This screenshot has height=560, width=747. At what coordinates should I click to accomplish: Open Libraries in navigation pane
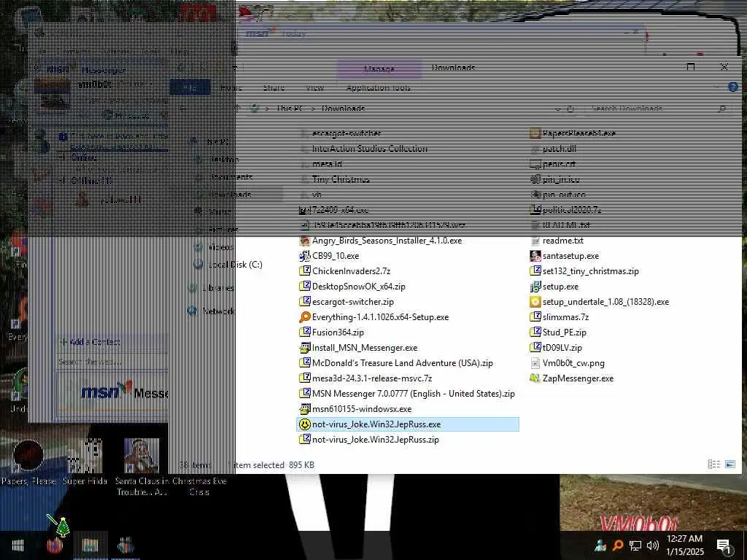pos(212,287)
